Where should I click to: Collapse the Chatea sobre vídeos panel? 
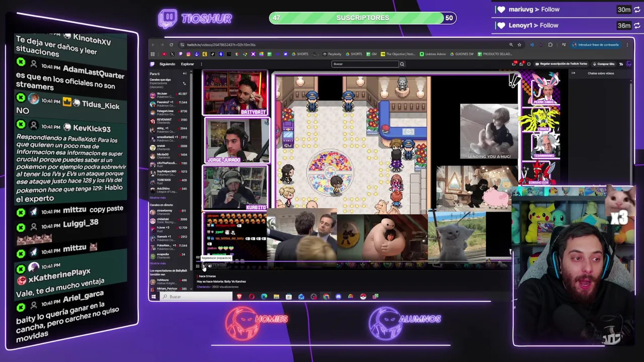click(x=574, y=73)
